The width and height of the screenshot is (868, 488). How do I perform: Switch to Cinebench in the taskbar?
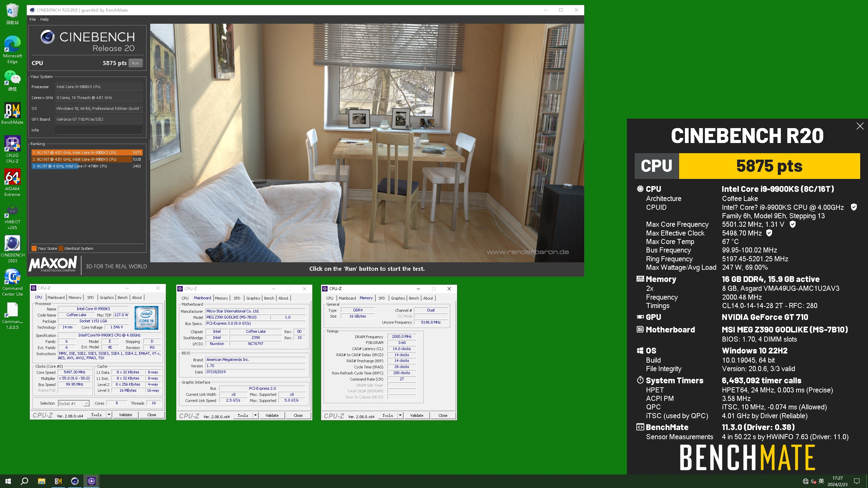(75, 481)
